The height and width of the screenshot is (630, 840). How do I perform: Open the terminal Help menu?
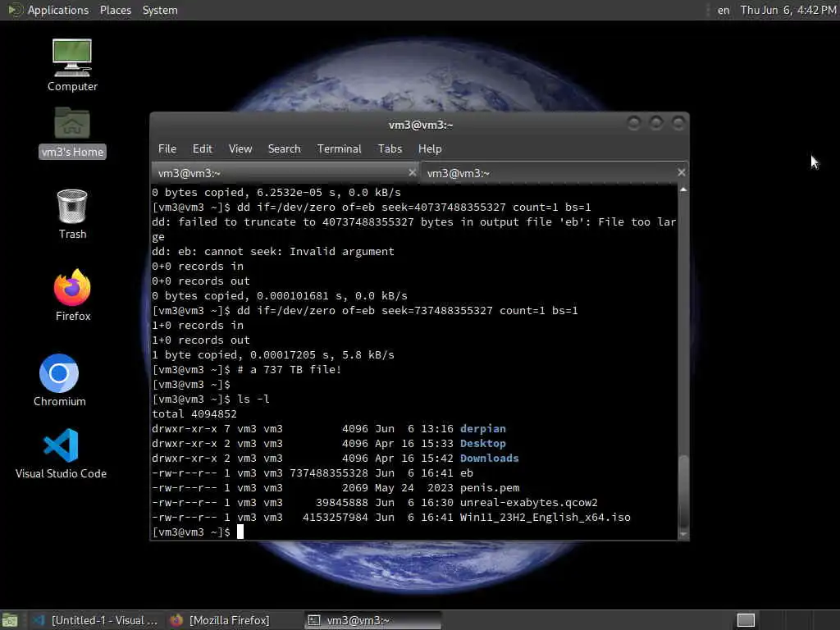pos(430,149)
